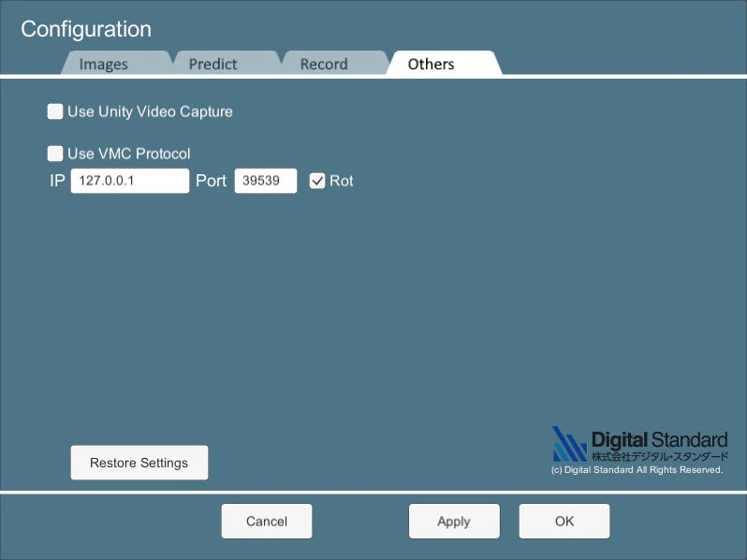The height and width of the screenshot is (560, 747).
Task: Switch to the Images tab
Action: pyautogui.click(x=116, y=64)
